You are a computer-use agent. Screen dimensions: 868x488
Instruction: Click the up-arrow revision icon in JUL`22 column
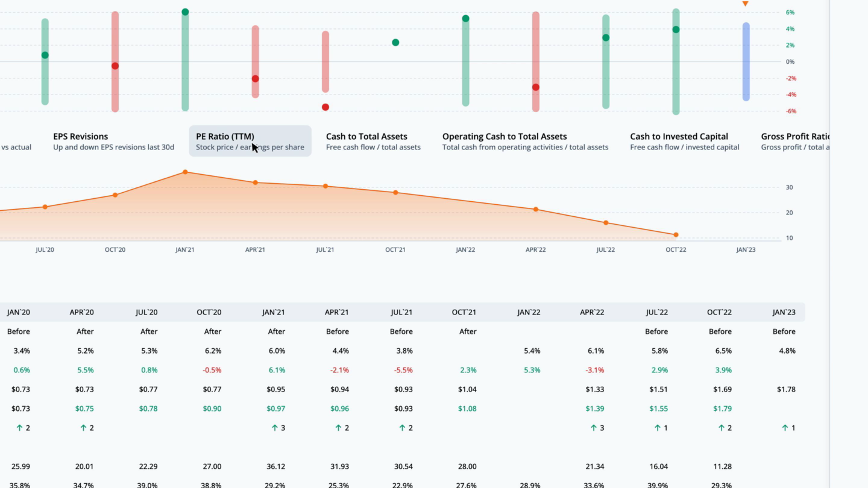tap(658, 428)
